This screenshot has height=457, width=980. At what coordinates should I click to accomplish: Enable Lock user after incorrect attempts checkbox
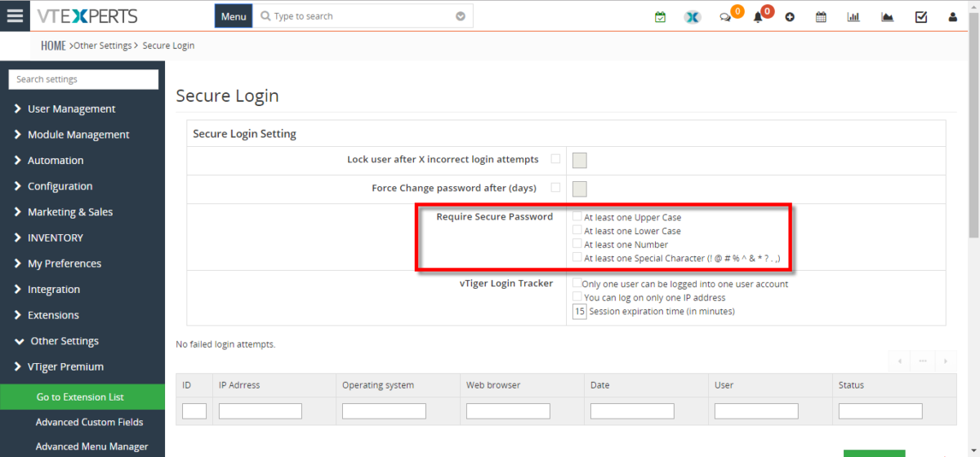click(x=555, y=159)
